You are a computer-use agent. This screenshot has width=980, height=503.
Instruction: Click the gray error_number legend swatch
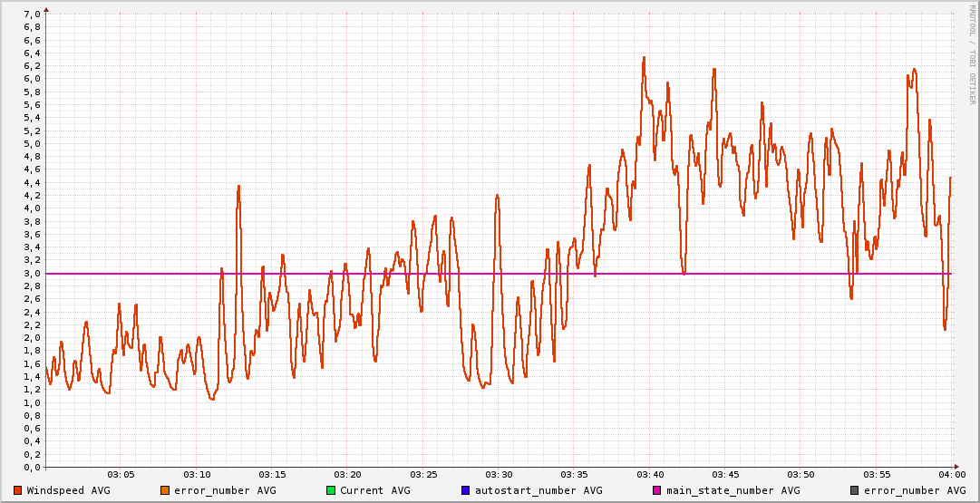[854, 490]
